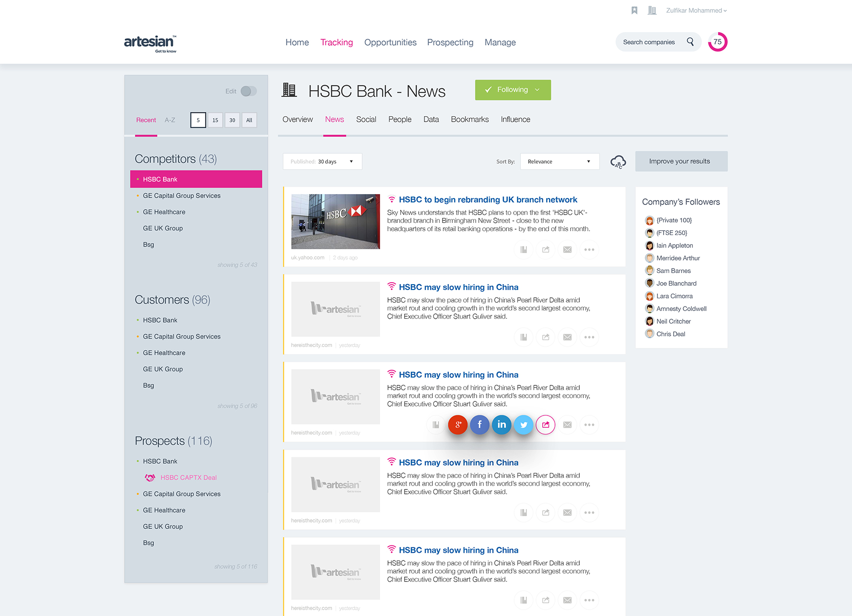Bookmark the HSBC rebranding article
The width and height of the screenshot is (852, 616).
523,250
